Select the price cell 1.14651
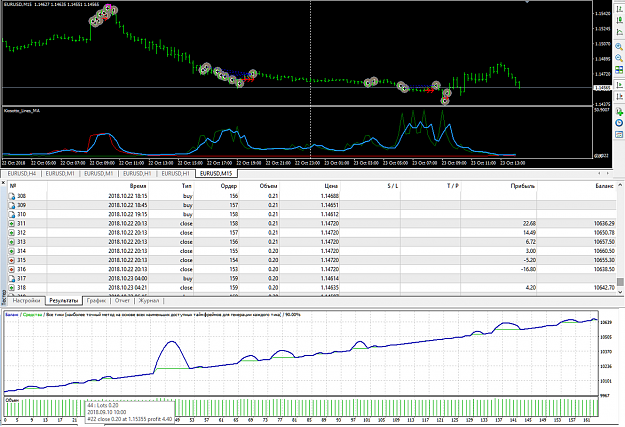 pos(329,205)
